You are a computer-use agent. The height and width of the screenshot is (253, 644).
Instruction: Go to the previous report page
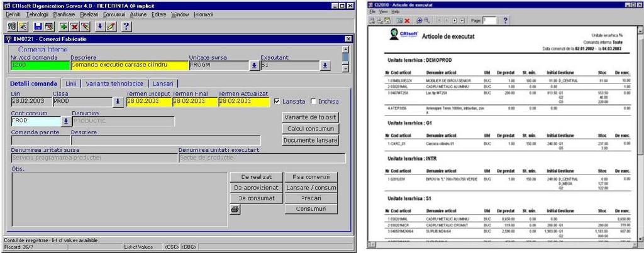point(447,20)
